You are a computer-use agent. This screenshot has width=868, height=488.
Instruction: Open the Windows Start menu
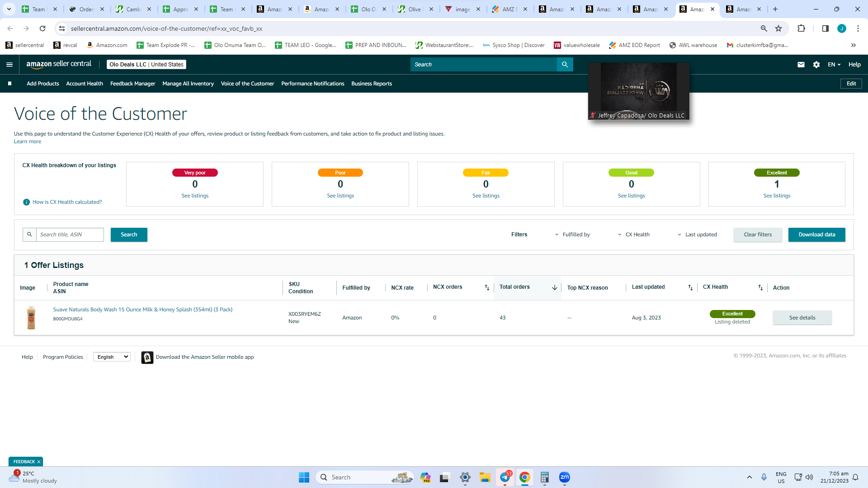pos(304,477)
